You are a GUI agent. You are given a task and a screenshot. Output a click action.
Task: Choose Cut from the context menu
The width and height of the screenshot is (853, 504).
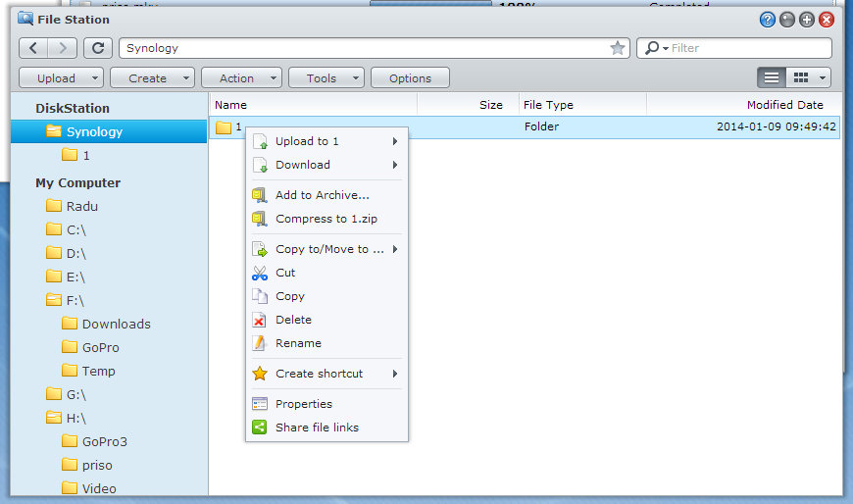(326, 273)
